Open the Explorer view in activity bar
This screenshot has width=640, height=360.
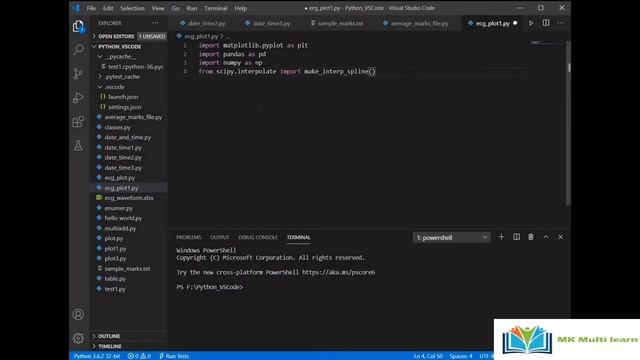[78, 27]
